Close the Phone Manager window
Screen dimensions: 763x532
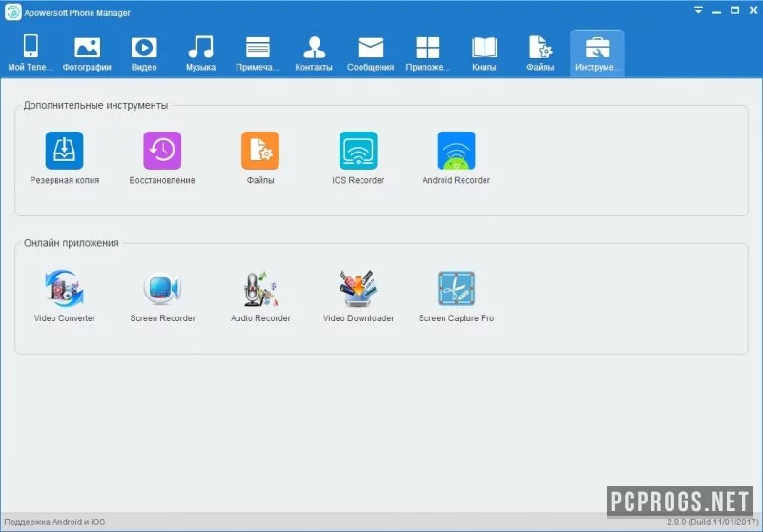point(753,10)
